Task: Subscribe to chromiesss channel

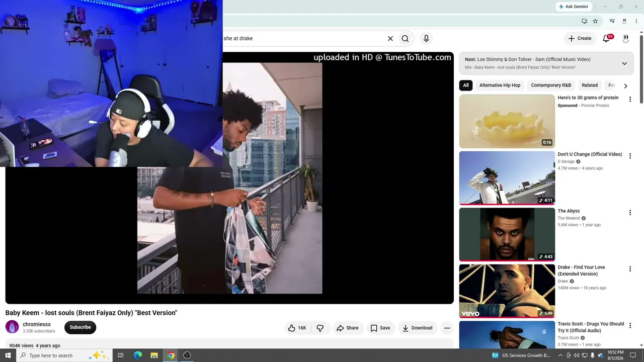Action: 80,327
